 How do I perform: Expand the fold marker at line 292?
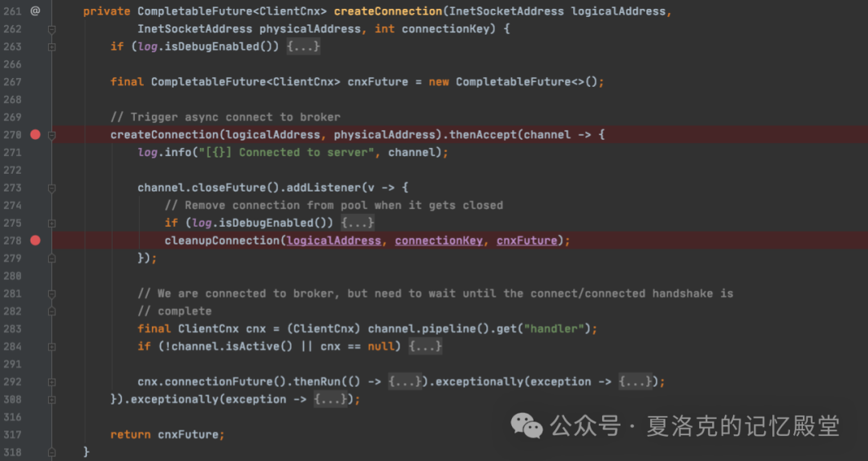tap(51, 382)
